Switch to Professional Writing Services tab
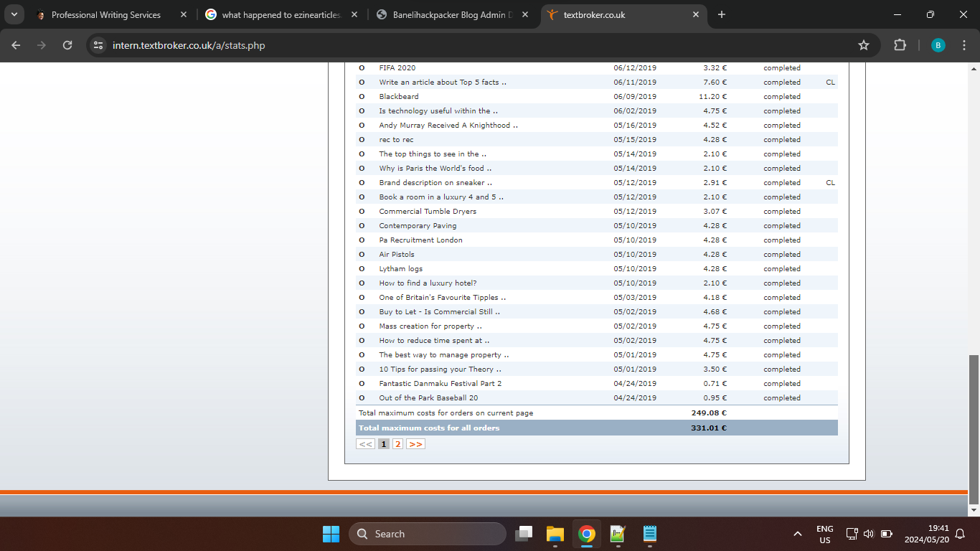 coord(106,14)
